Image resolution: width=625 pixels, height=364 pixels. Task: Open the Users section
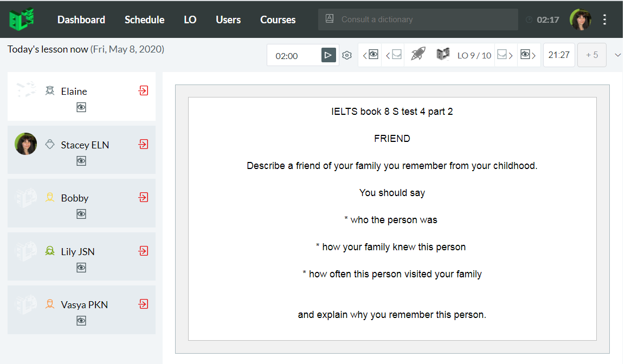(228, 19)
